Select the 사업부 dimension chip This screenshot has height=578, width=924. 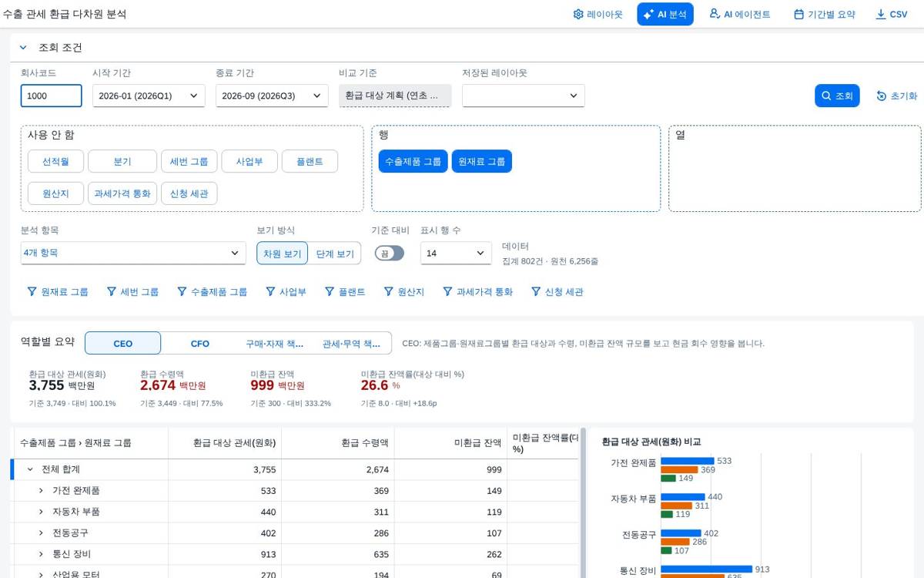tap(249, 161)
